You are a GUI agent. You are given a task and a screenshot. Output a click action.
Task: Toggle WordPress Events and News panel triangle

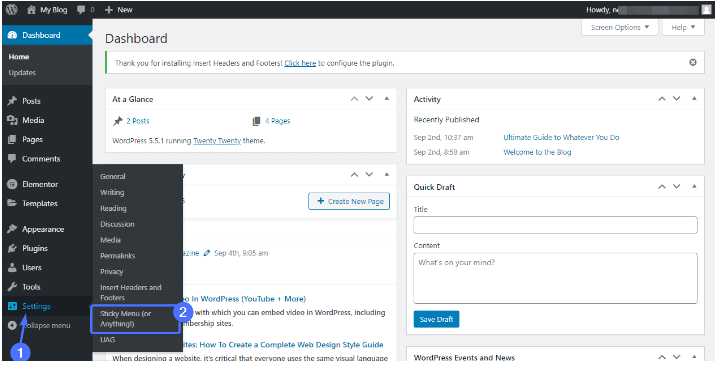tap(694, 357)
